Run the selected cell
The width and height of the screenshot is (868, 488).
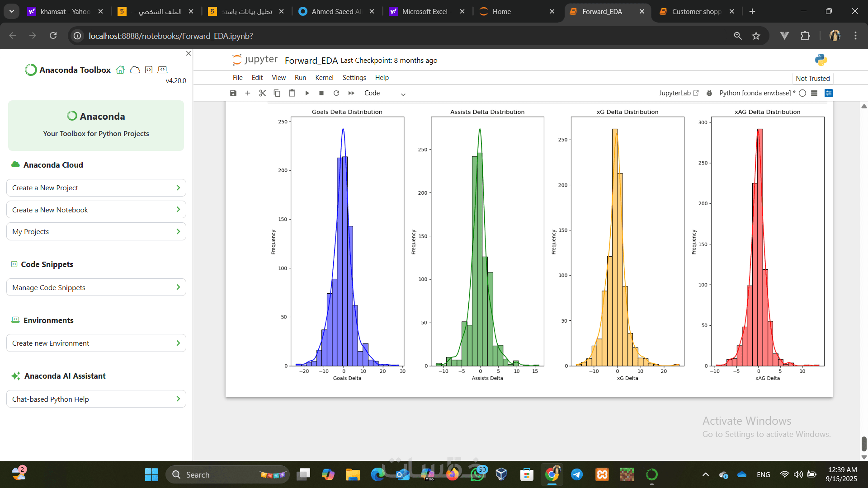[x=307, y=93]
